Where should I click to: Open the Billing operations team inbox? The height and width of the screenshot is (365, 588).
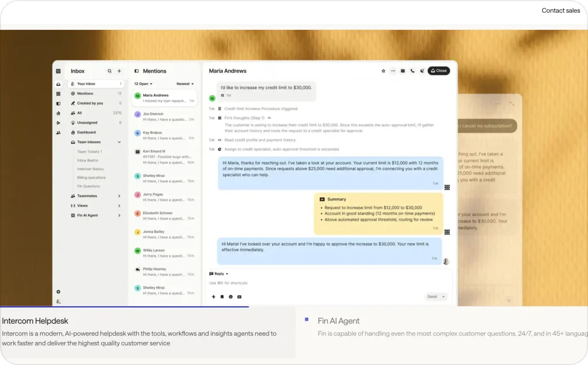(91, 178)
